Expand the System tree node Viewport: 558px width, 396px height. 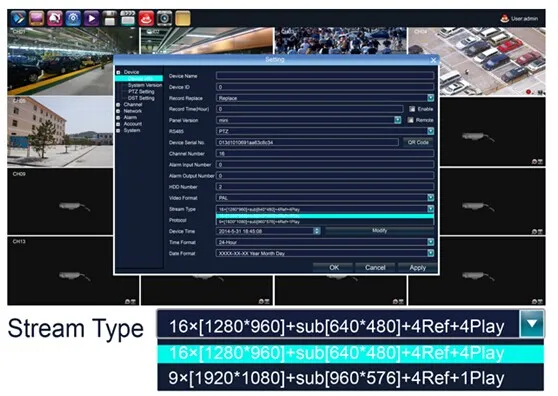coord(118,130)
